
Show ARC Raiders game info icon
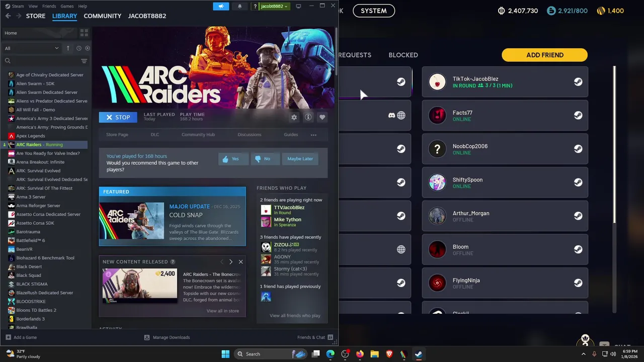[308, 117]
